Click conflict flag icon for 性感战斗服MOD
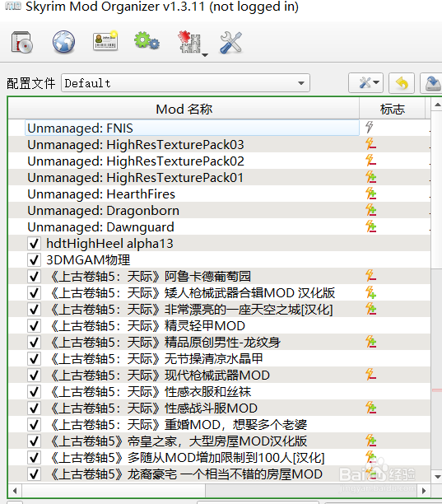The height and width of the screenshot is (504, 442). 370,408
